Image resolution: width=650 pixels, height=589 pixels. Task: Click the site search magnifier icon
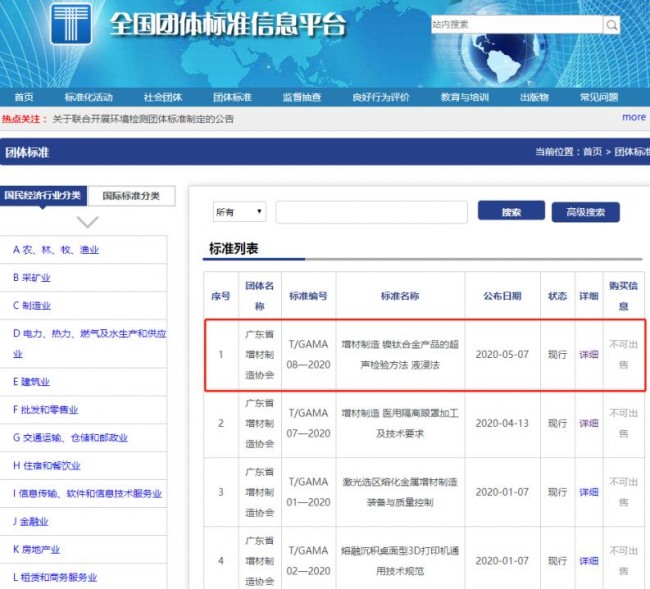611,25
